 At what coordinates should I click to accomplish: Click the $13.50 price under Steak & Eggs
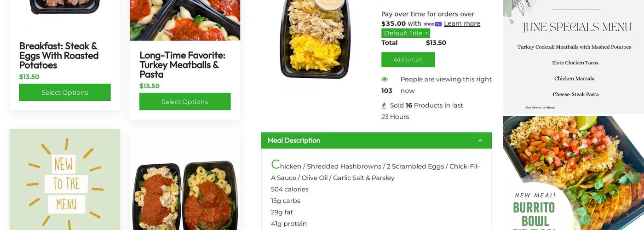tap(29, 77)
